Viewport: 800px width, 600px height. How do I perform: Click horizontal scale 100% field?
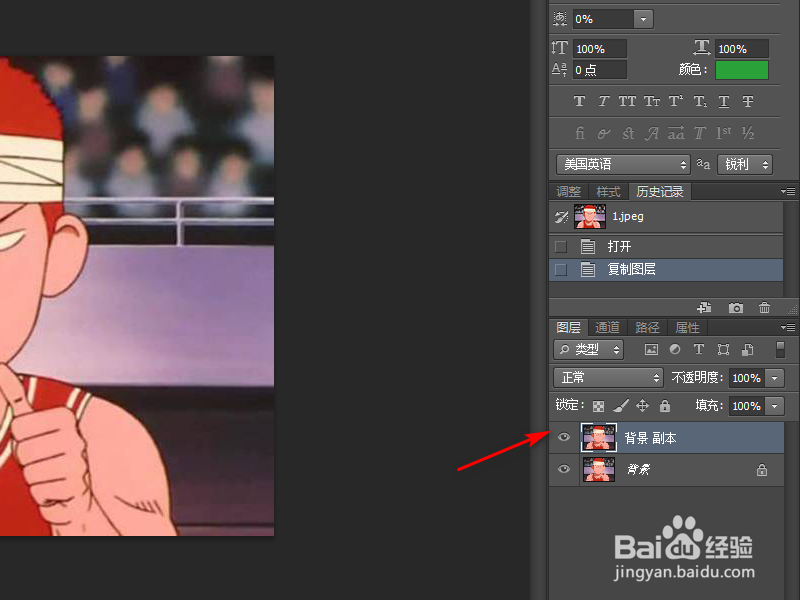(x=741, y=49)
